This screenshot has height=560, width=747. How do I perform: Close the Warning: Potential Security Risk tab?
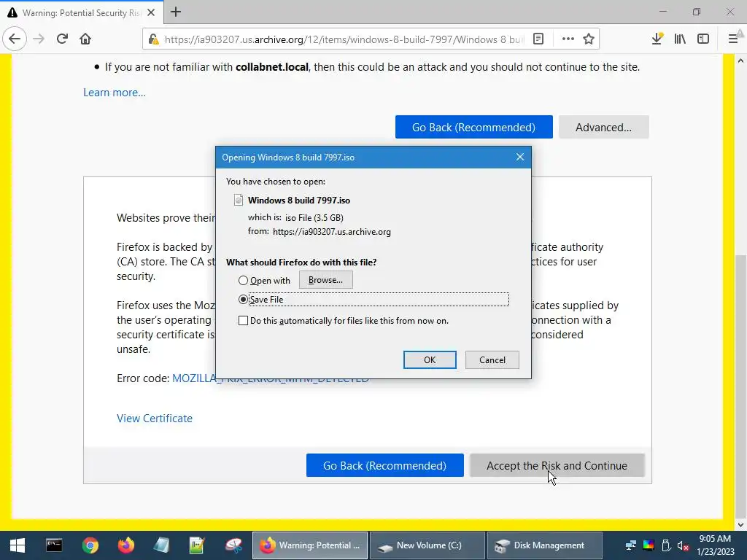pos(151,13)
